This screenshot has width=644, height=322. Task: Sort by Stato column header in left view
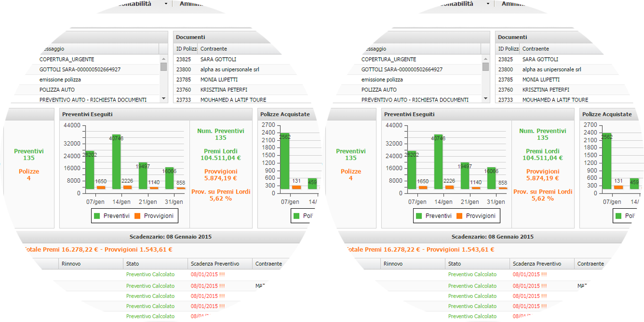click(x=133, y=264)
